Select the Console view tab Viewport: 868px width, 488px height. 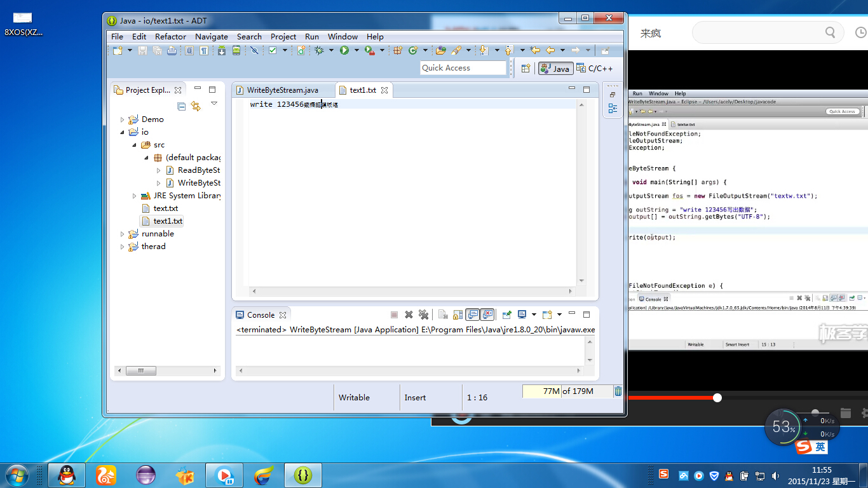click(261, 315)
